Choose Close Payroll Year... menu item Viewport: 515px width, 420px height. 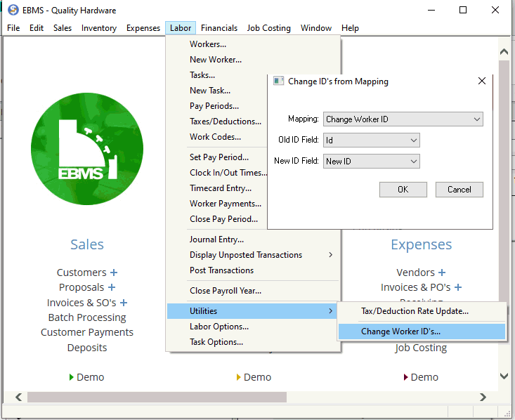pos(226,291)
